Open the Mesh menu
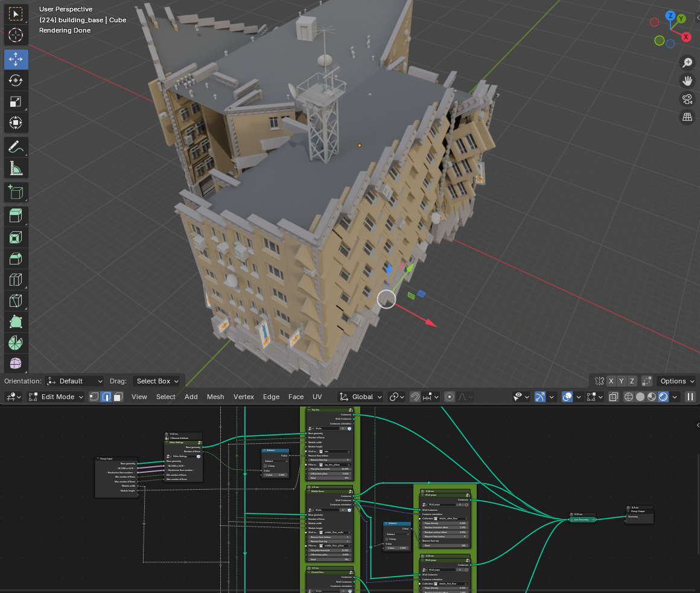Viewport: 700px width, 593px height. point(215,397)
